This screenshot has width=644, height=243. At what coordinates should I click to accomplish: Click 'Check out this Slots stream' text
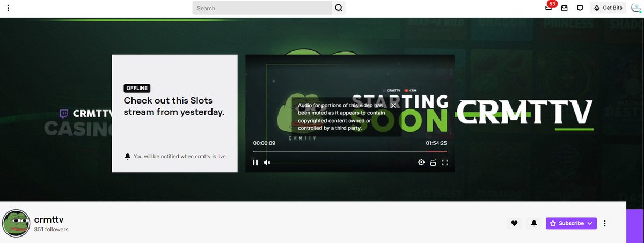[174, 106]
